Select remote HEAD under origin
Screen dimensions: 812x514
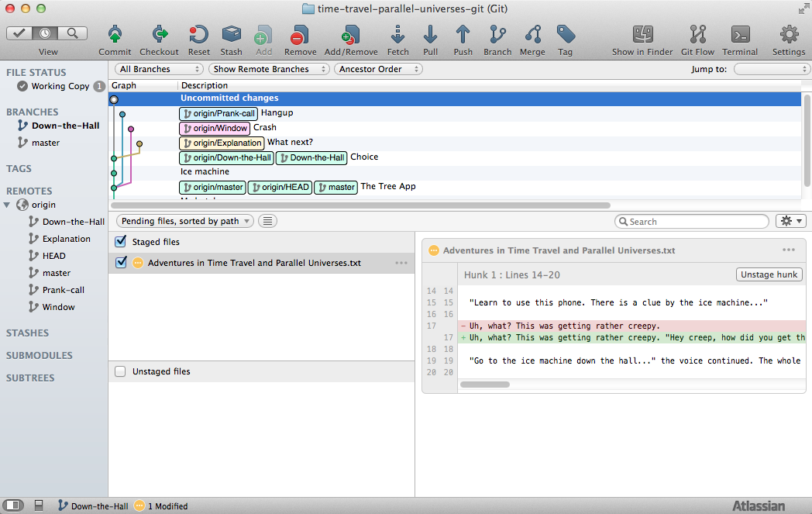click(54, 255)
